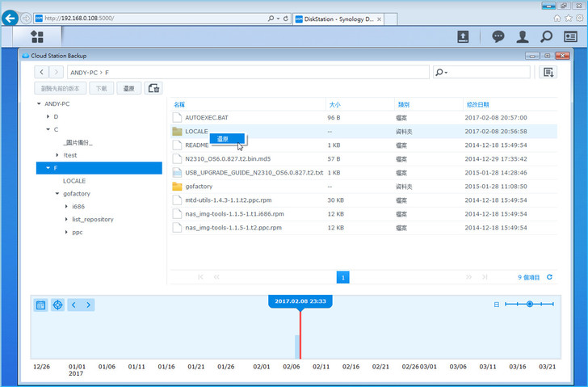The width and height of the screenshot is (588, 387).
Task: Select 還原 in the context menu
Action: pos(223,139)
